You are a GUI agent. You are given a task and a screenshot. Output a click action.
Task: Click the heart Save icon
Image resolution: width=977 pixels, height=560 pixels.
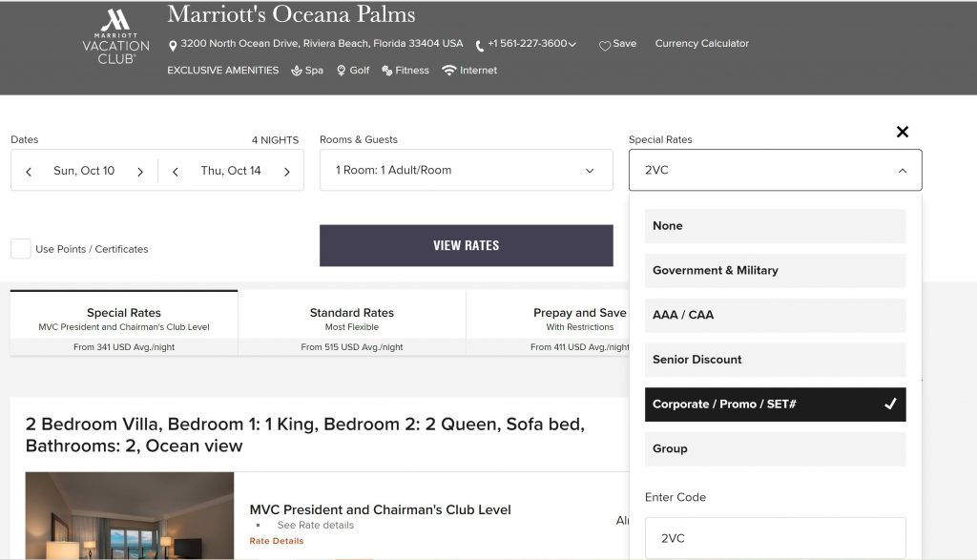point(604,45)
